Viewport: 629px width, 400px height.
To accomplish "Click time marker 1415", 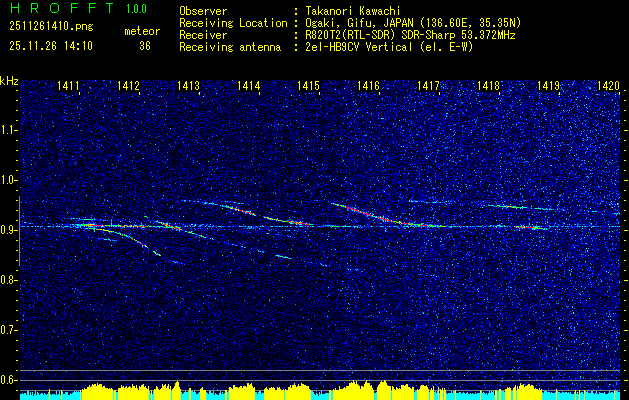I will 308,85.
